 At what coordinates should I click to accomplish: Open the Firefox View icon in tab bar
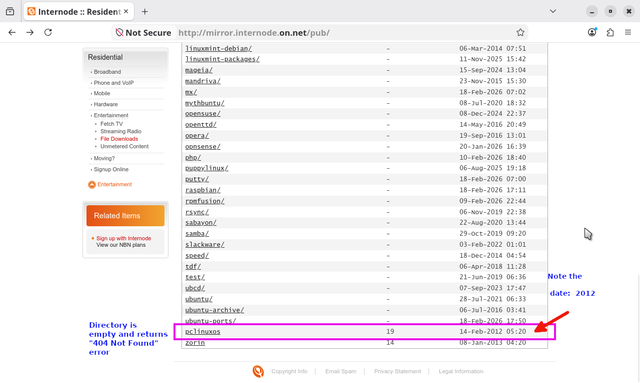click(10, 11)
